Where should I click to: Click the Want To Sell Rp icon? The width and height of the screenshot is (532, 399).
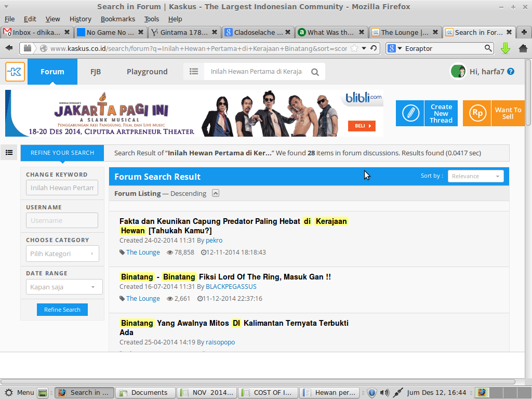[477, 113]
